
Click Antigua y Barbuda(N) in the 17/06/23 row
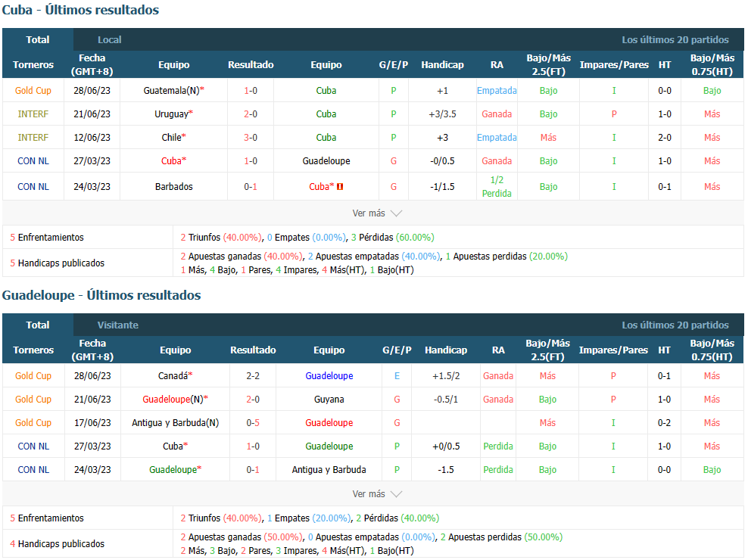(x=175, y=422)
